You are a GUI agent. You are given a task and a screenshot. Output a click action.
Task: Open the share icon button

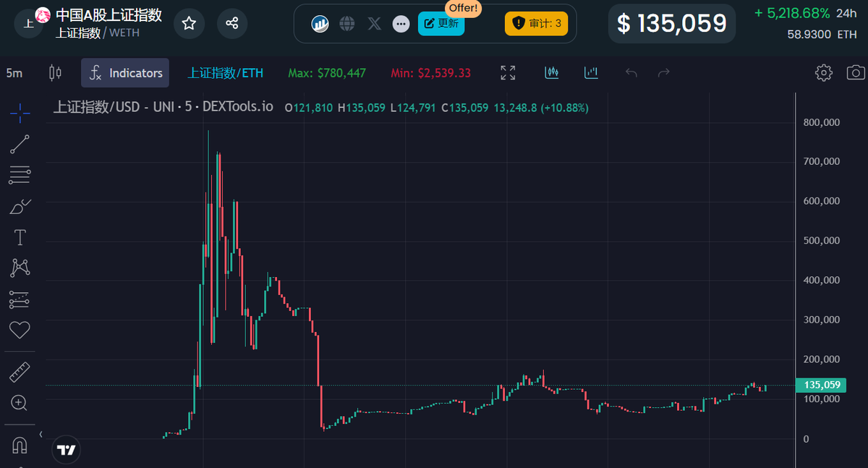(232, 23)
